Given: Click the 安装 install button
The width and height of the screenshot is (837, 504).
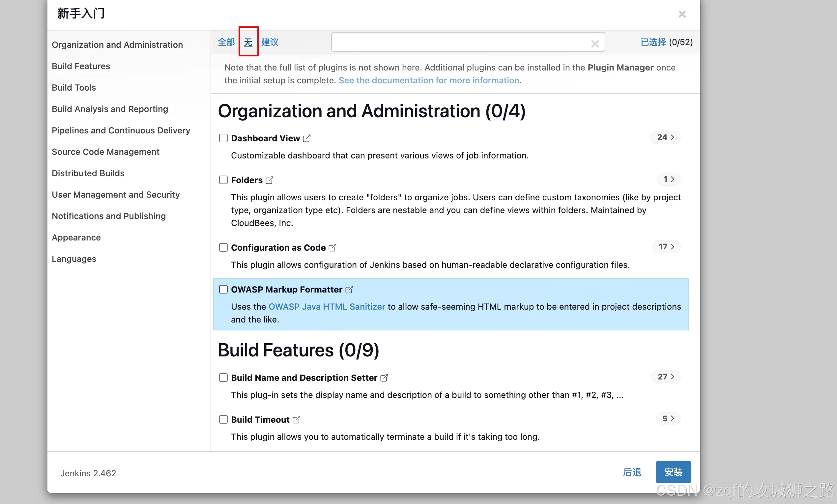Looking at the screenshot, I should [673, 472].
